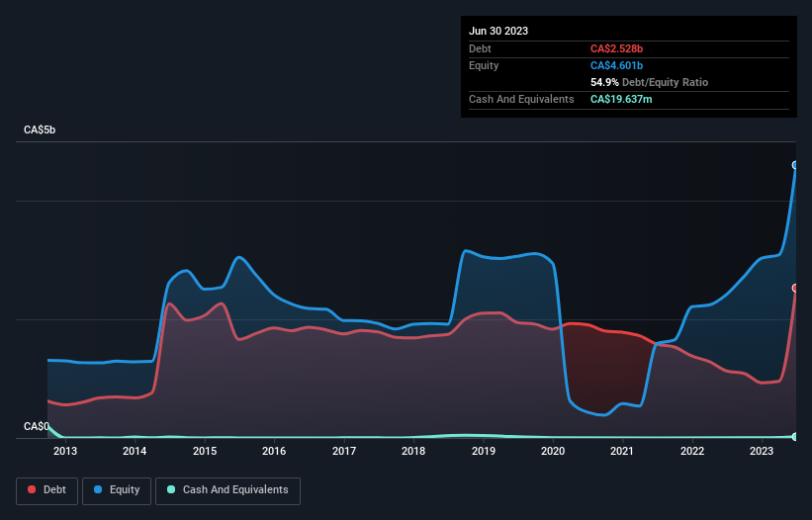Click the teal Cash endpoint marker

pos(795,437)
